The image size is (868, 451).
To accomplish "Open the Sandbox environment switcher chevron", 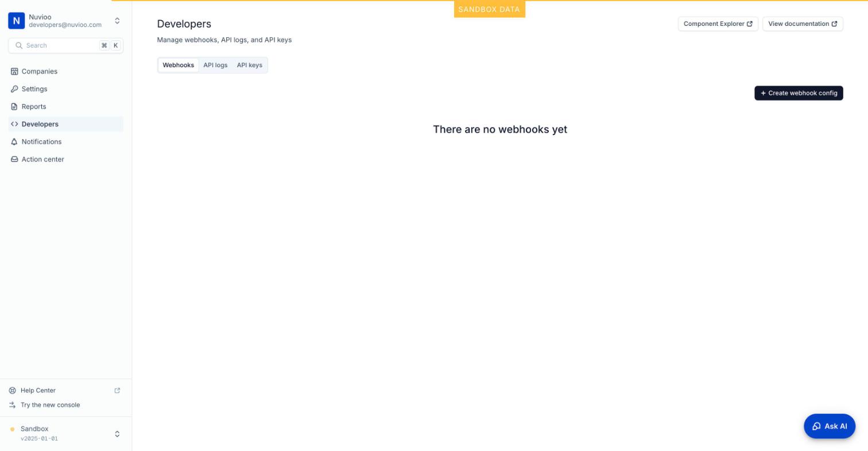I will [117, 434].
